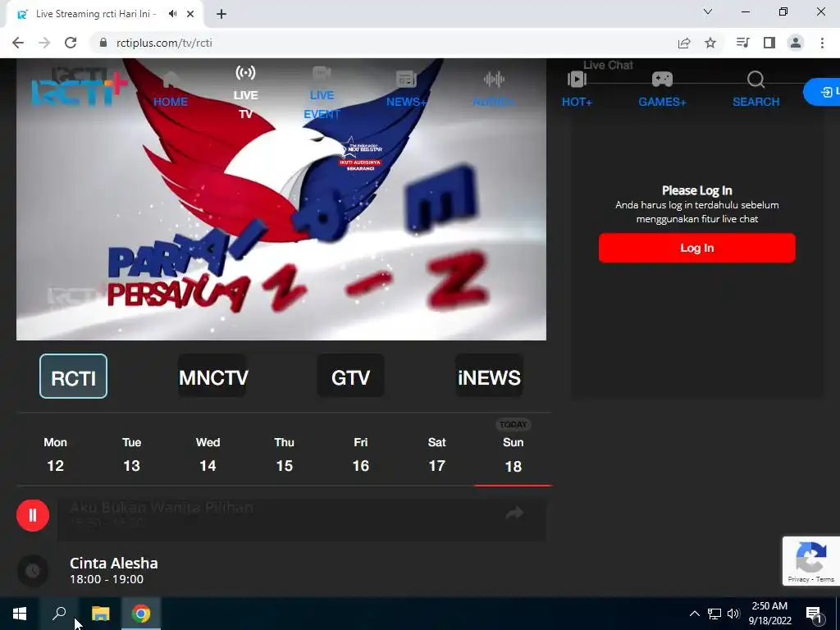The image size is (840, 630).
Task: Click the live video player
Action: pos(281,199)
